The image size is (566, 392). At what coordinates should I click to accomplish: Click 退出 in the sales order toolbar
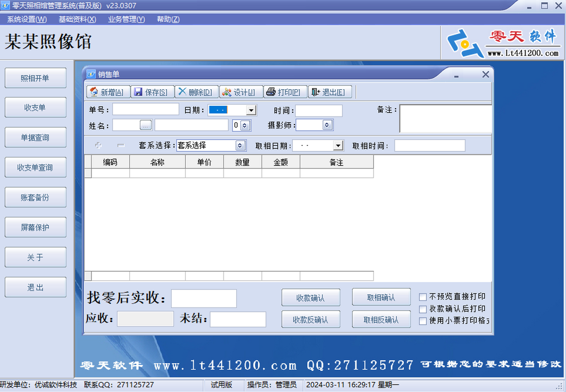click(x=330, y=92)
